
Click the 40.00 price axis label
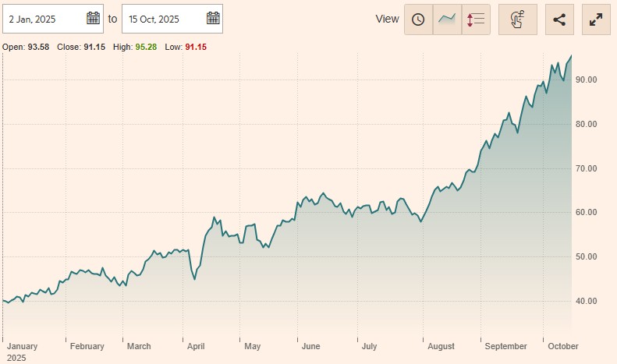[x=586, y=302]
